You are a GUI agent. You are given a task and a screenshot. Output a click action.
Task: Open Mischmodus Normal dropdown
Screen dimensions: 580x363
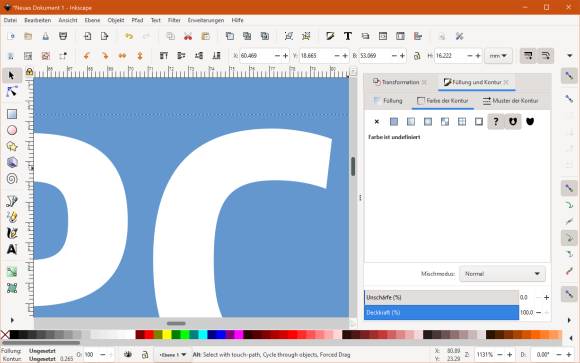point(502,274)
